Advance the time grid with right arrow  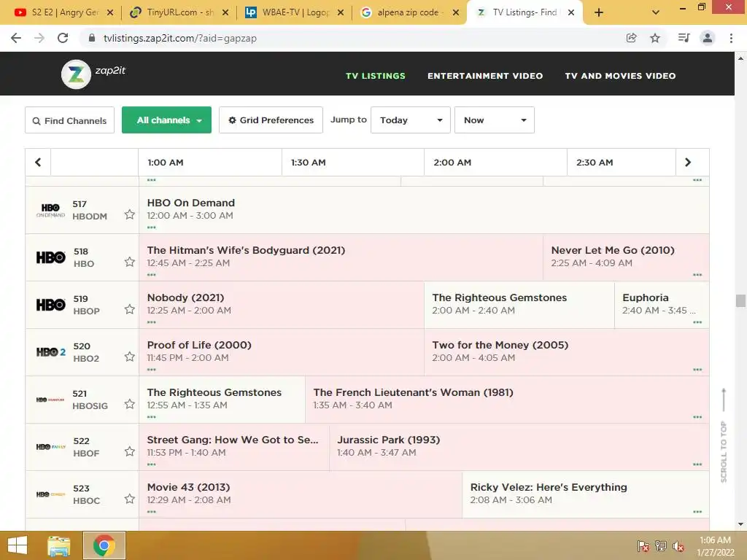pyautogui.click(x=687, y=163)
